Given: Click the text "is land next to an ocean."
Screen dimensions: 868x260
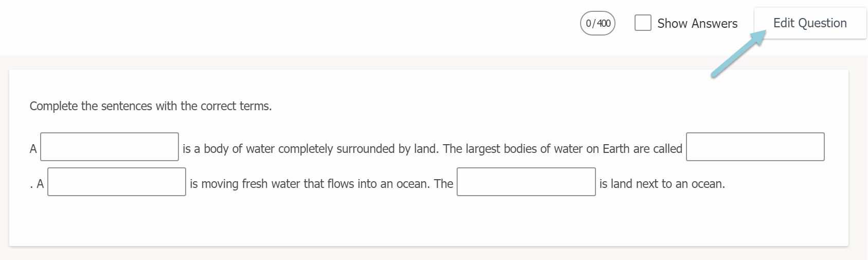Looking at the screenshot, I should (x=662, y=184).
